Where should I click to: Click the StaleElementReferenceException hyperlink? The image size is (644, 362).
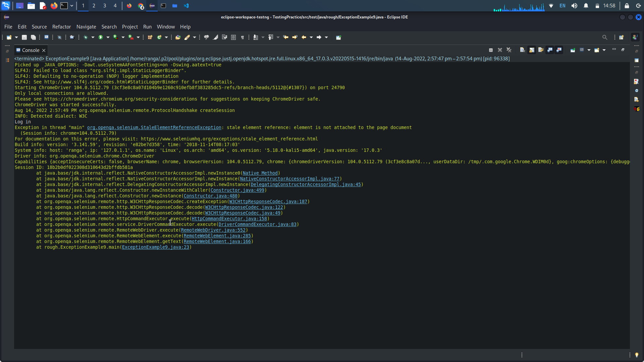click(154, 128)
